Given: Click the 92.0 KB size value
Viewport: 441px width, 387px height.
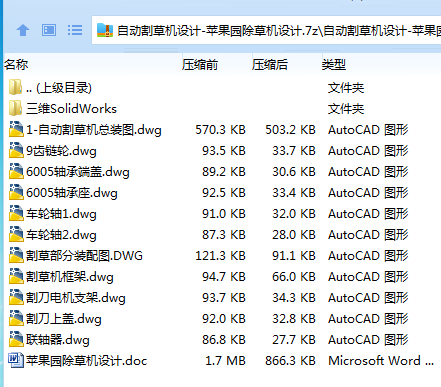Looking at the screenshot, I should coord(224,319).
